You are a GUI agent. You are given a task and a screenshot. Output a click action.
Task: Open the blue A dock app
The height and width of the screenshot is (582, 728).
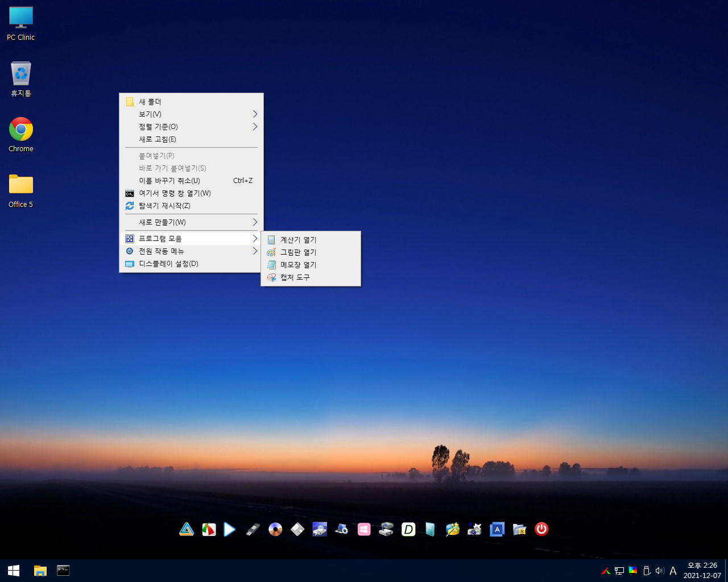click(x=497, y=530)
